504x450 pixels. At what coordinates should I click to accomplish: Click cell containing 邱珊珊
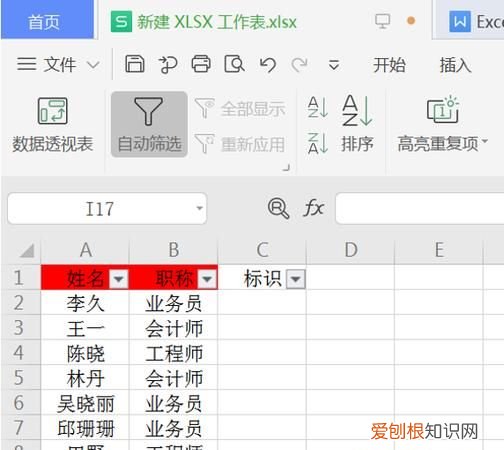pos(85,428)
